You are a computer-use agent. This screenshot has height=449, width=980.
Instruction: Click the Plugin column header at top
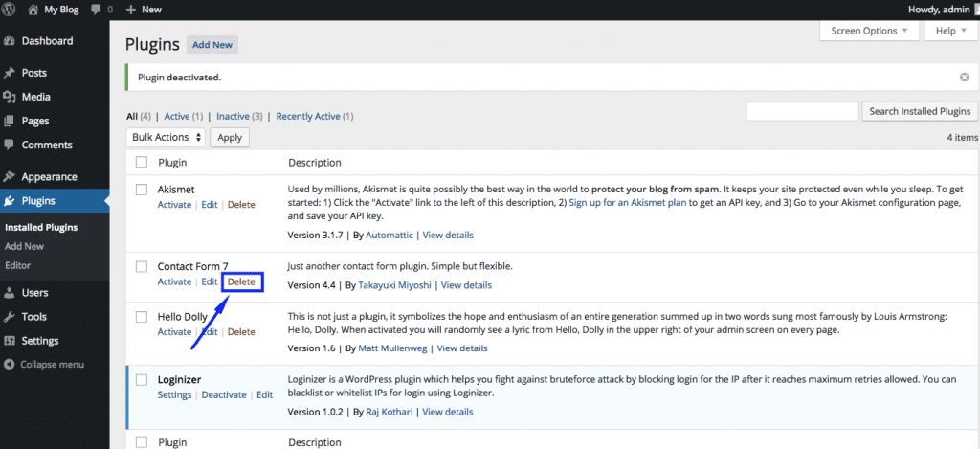pos(172,163)
